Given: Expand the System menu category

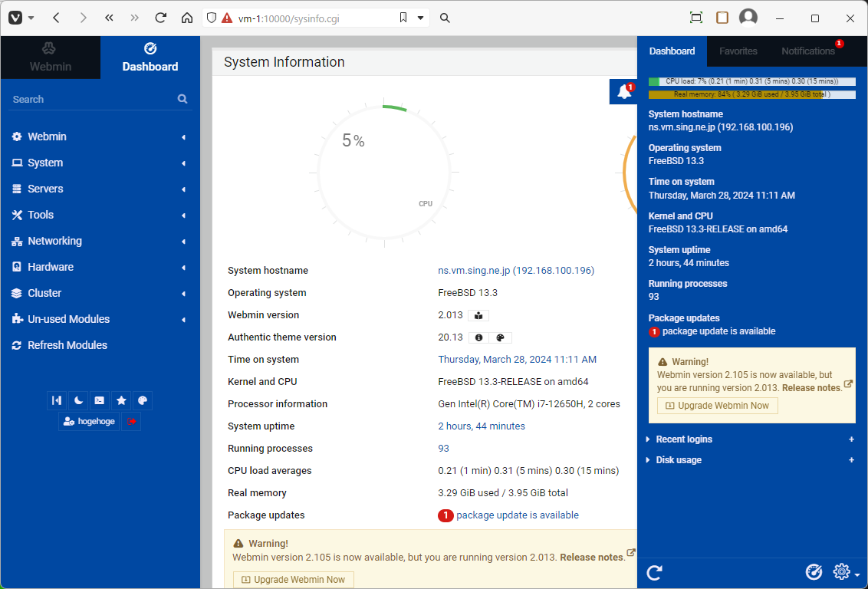Looking at the screenshot, I should click(x=100, y=163).
